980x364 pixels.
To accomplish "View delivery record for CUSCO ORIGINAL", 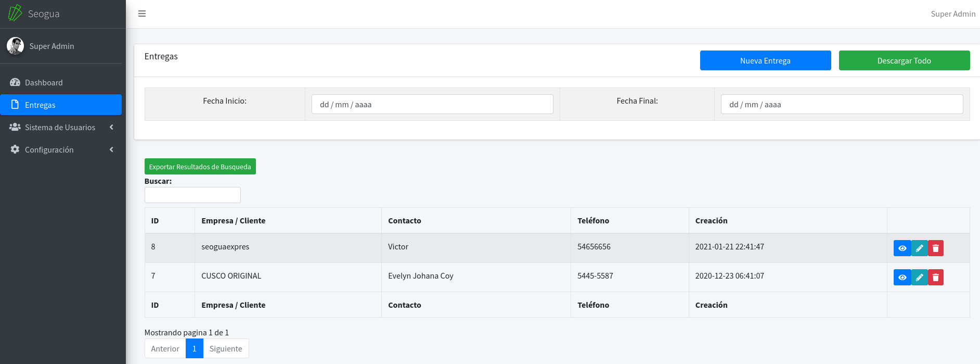I will [902, 278].
